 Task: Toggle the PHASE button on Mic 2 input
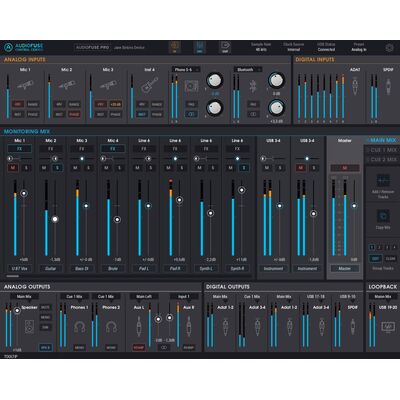point(74,114)
